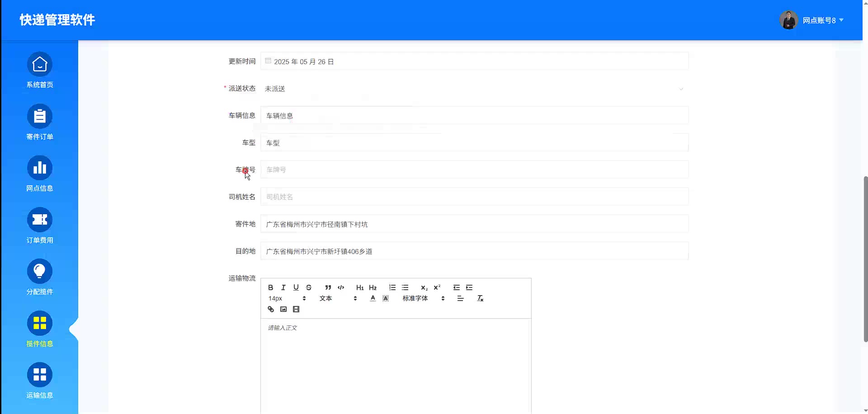This screenshot has width=868, height=414.
Task: Insert a bulleted list
Action: click(x=405, y=287)
